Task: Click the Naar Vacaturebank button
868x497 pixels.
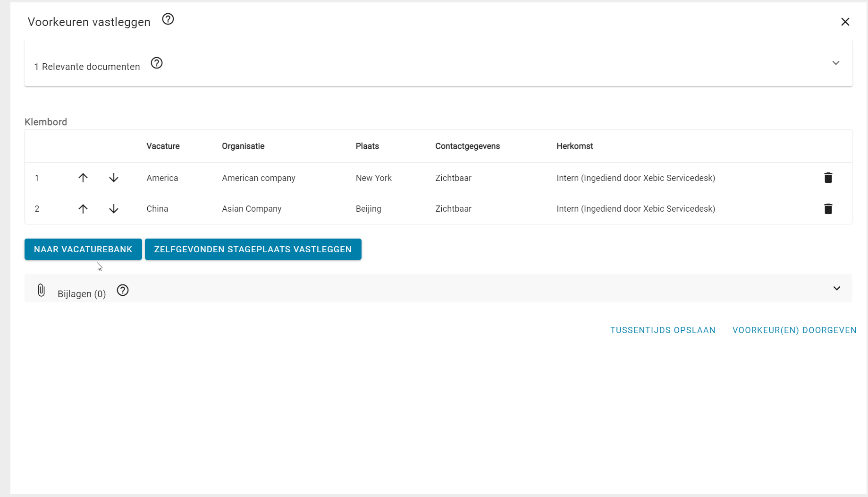Action: click(83, 249)
